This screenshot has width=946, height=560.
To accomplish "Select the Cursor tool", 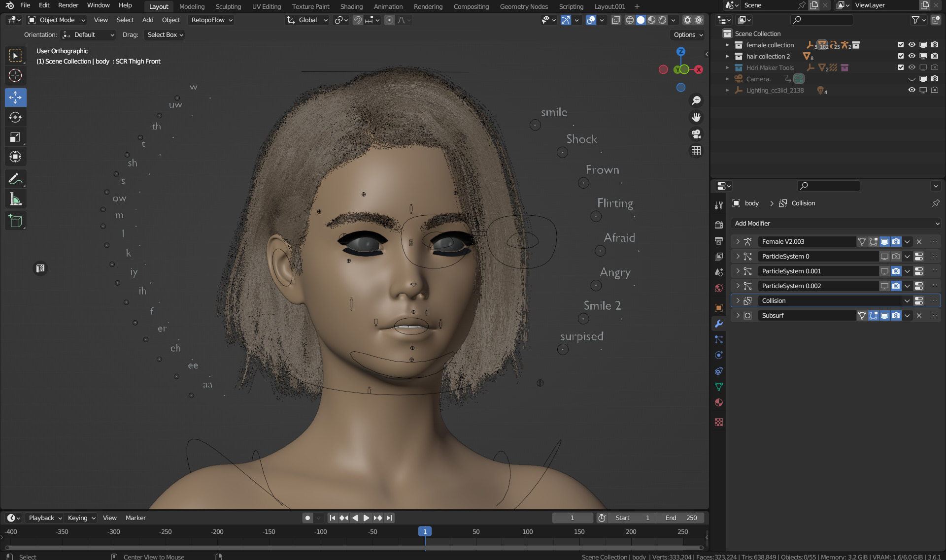I will coord(15,76).
